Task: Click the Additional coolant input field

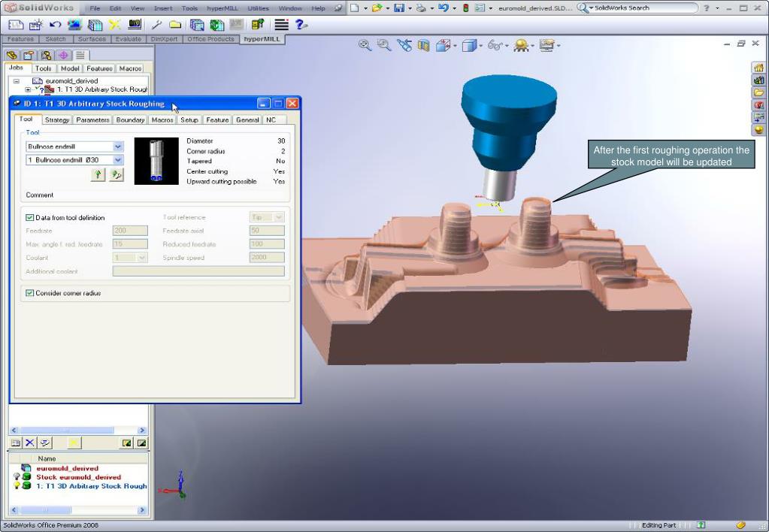Action: tap(198, 271)
